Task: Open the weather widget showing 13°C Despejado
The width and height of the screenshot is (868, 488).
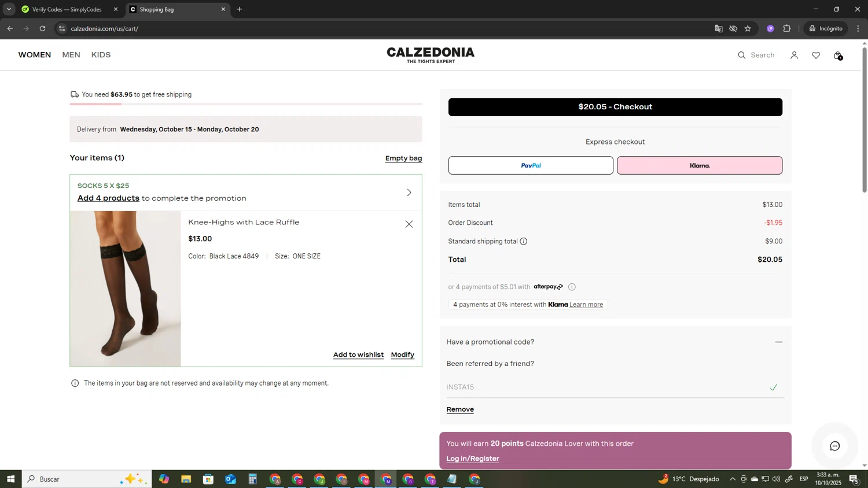Action: (x=689, y=479)
